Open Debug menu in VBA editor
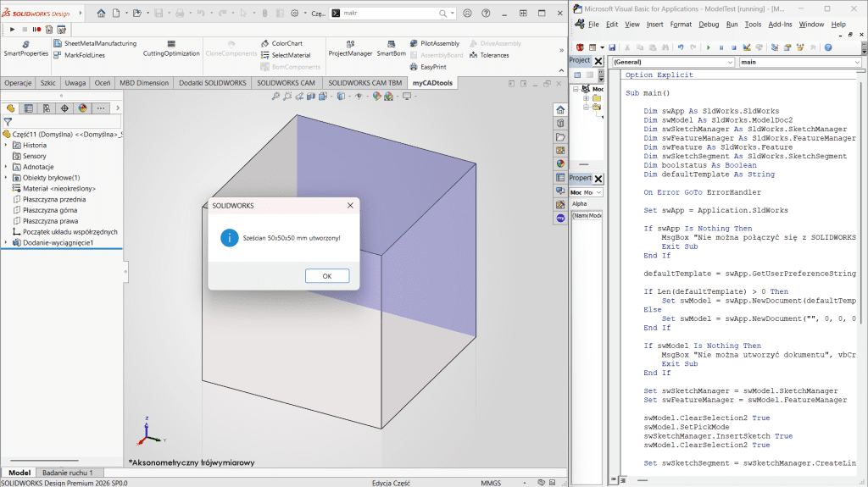This screenshot has width=868, height=487. tap(709, 25)
